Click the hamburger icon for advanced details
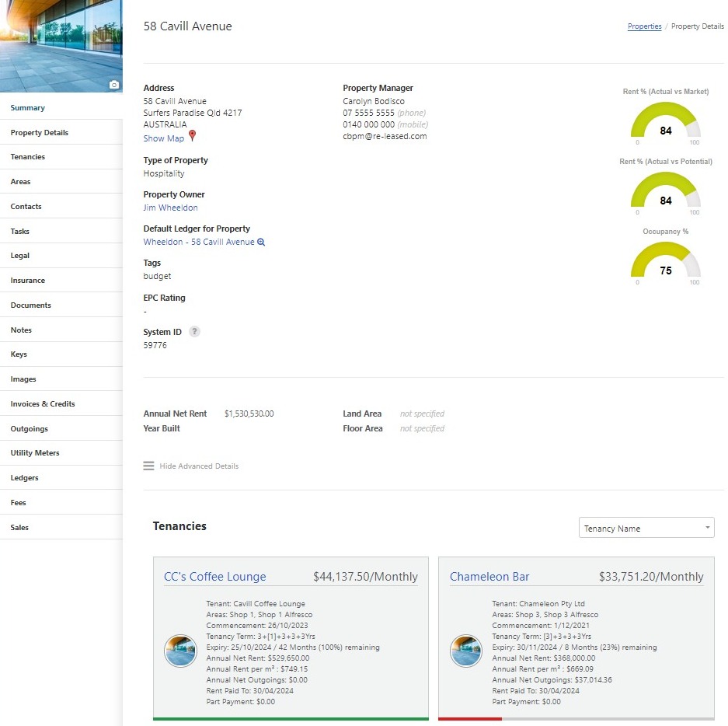Image resolution: width=728 pixels, height=726 pixels. coord(148,466)
